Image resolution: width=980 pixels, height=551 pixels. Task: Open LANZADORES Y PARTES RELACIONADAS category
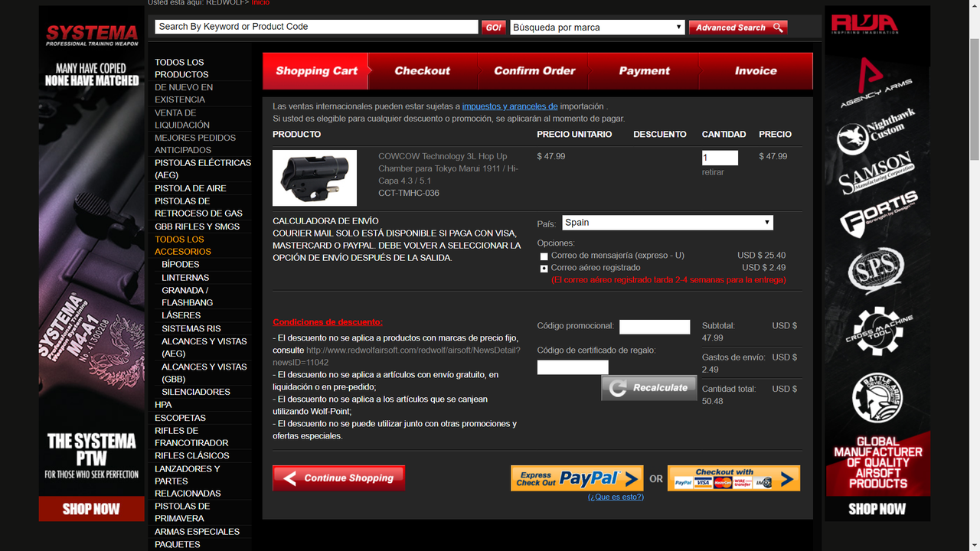coord(188,481)
